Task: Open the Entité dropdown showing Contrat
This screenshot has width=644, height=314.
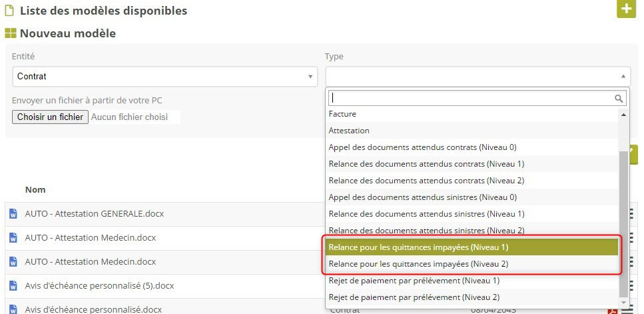Action: tap(164, 77)
